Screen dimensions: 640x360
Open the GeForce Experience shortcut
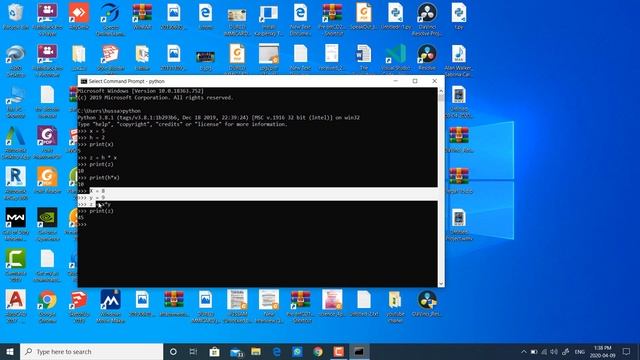point(47,224)
